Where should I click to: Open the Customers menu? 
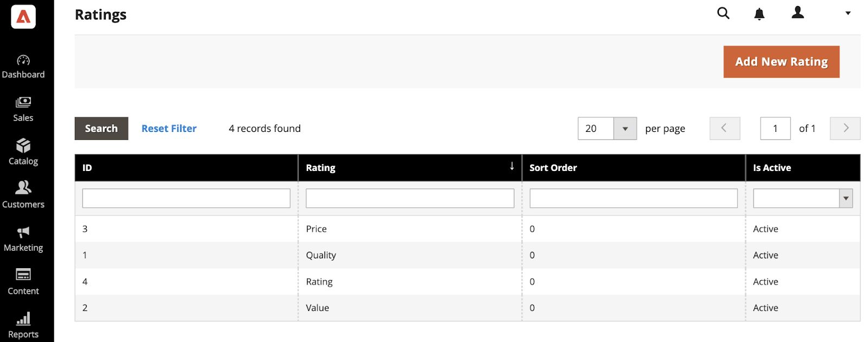pyautogui.click(x=23, y=195)
